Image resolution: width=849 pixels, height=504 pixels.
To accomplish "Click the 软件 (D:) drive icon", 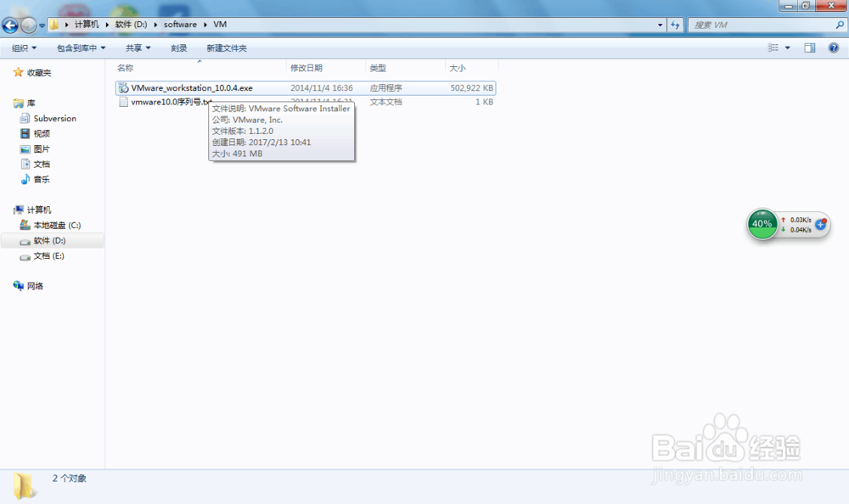I will tap(25, 242).
